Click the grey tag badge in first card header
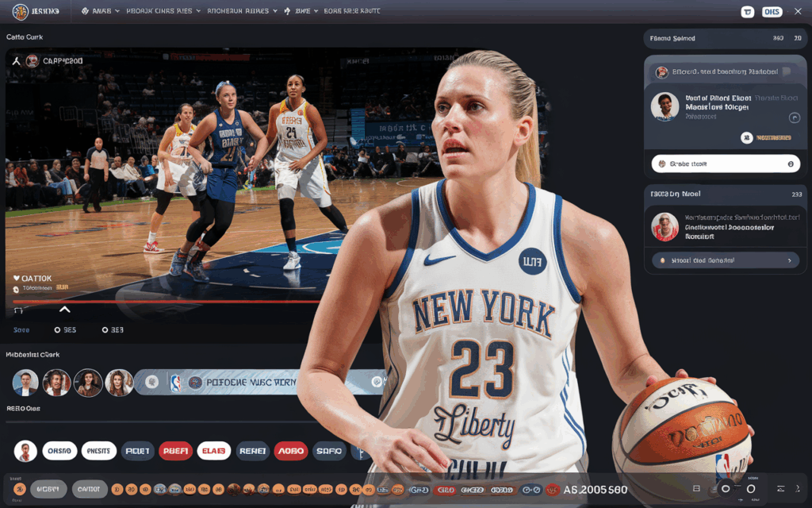The height and width of the screenshot is (508, 812). pos(787,71)
